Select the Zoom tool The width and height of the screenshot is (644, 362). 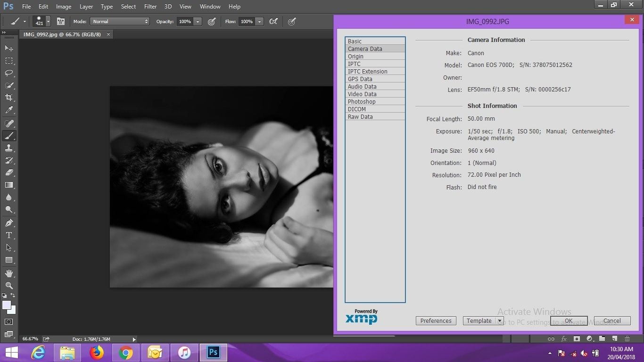point(9,286)
